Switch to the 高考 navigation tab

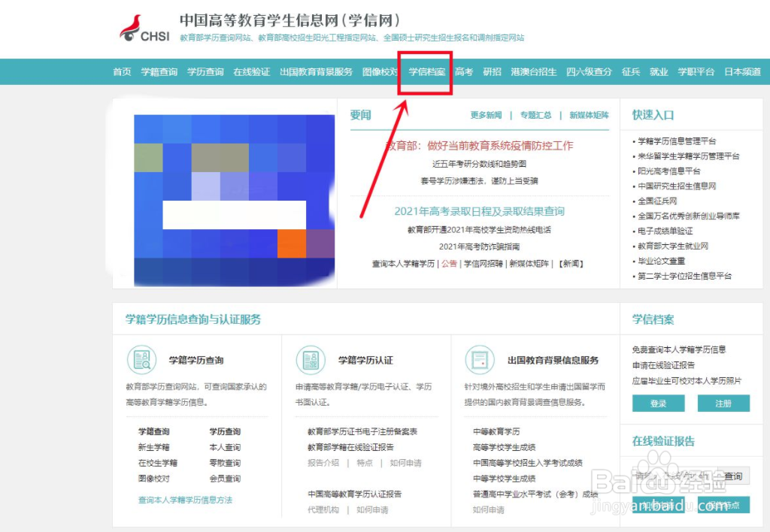465,71
